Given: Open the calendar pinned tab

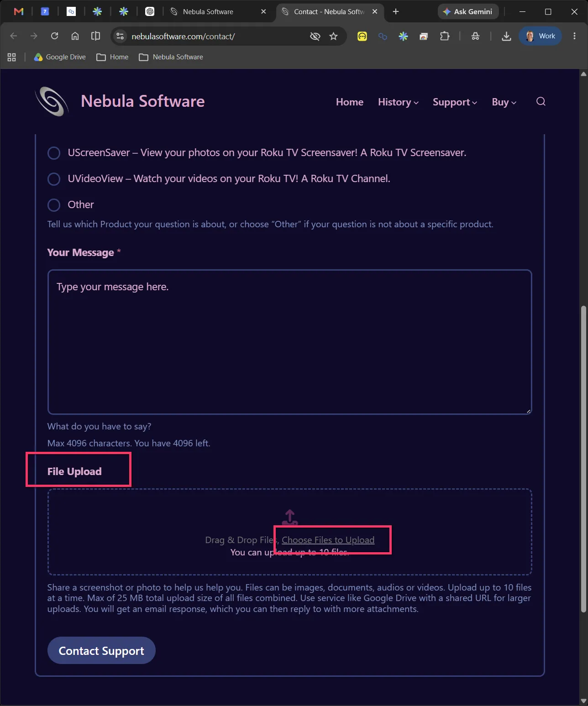Looking at the screenshot, I should pos(45,11).
